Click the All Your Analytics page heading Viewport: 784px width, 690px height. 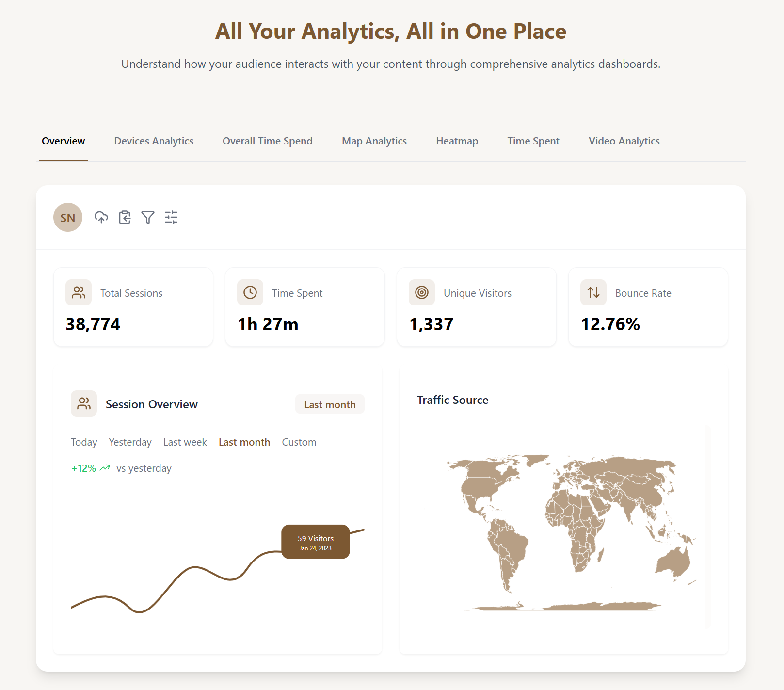[391, 32]
